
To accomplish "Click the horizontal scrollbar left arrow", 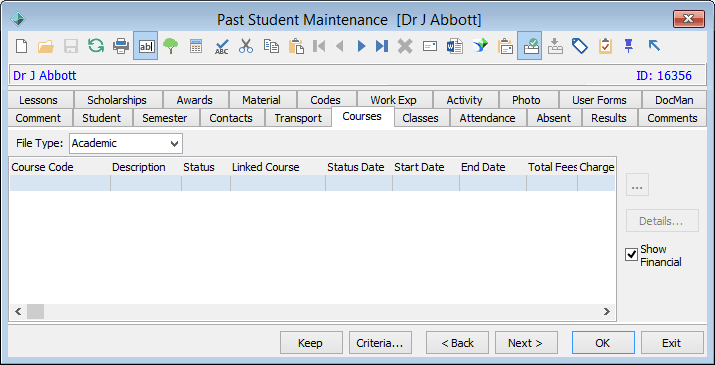I will click(x=18, y=312).
